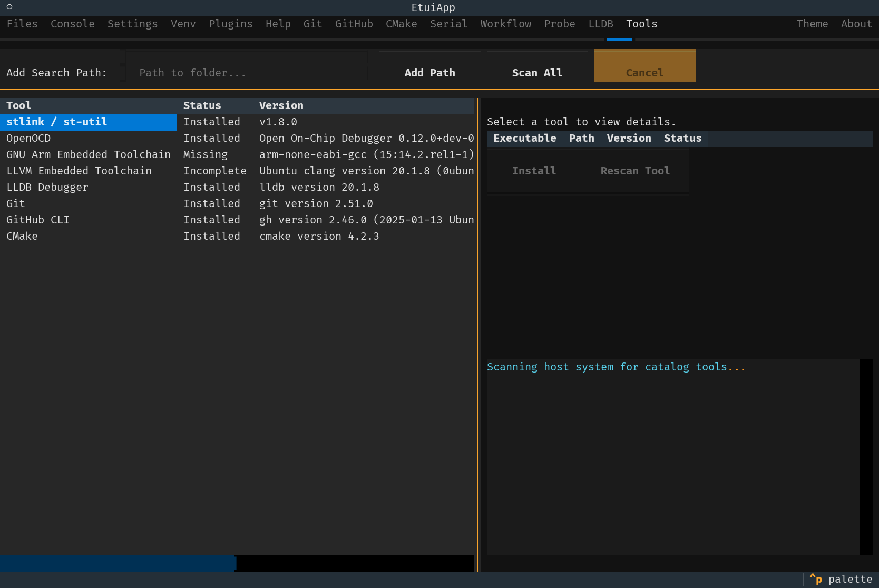This screenshot has width=879, height=588.
Task: Select the stlink / st-util row
Action: [237, 122]
